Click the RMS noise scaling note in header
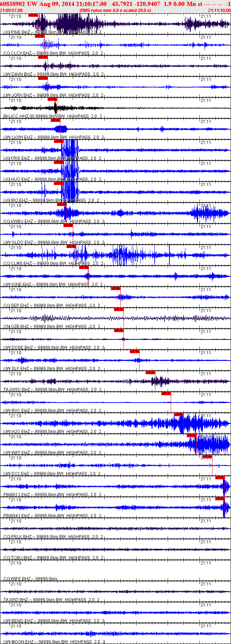The height and width of the screenshot is (644, 231). [x=115, y=11]
